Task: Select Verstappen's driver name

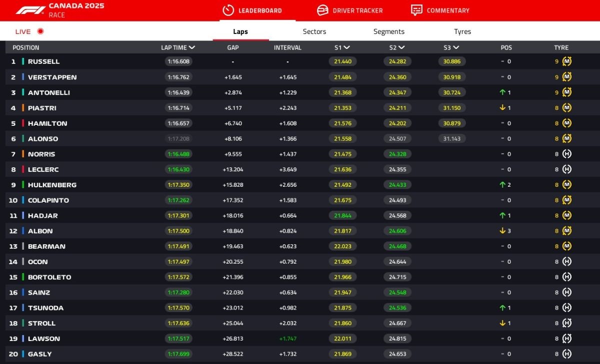Action: 52,77
